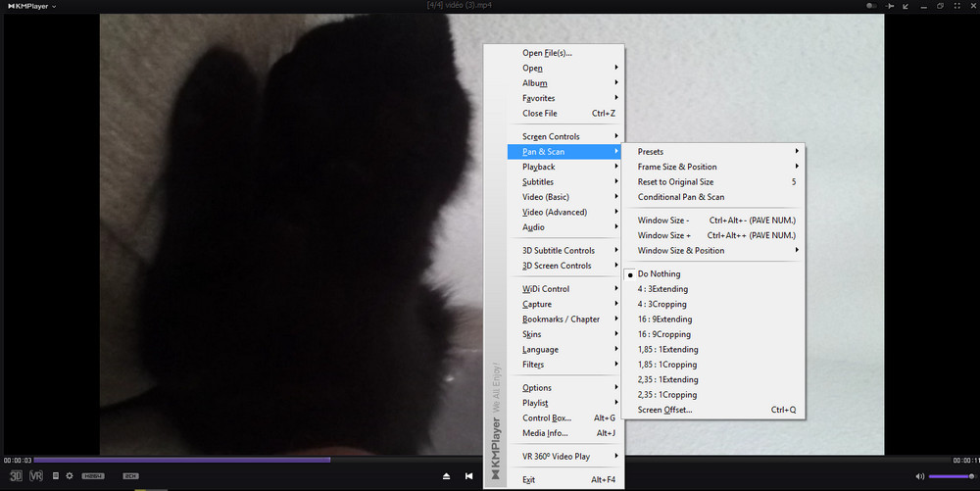Image resolution: width=980 pixels, height=491 pixels.
Task: Pick 1,85 : 1 Cropping option
Action: click(x=713, y=365)
